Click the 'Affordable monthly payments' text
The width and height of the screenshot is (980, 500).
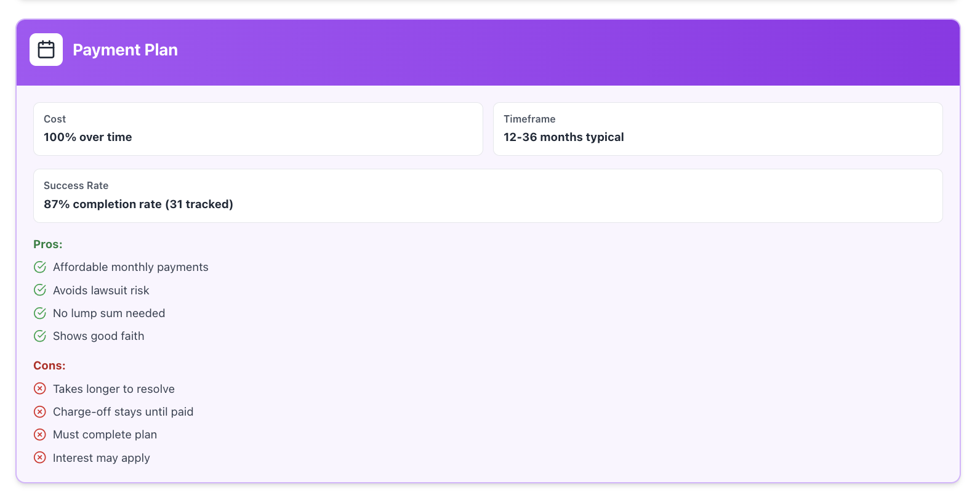131,267
